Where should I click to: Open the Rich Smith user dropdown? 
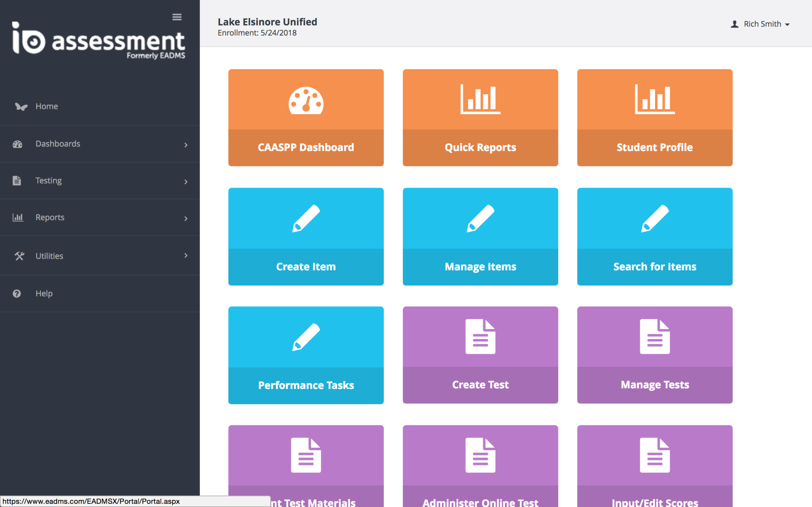tap(760, 24)
